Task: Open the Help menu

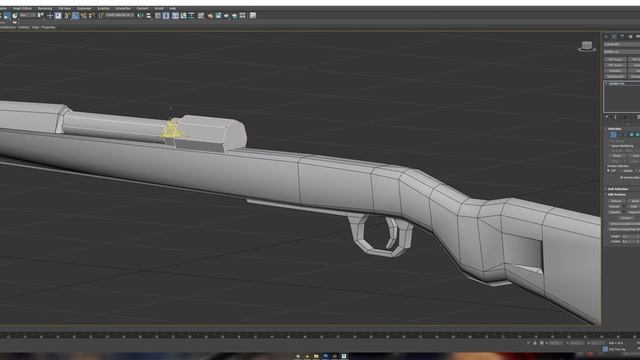Action: [x=173, y=8]
